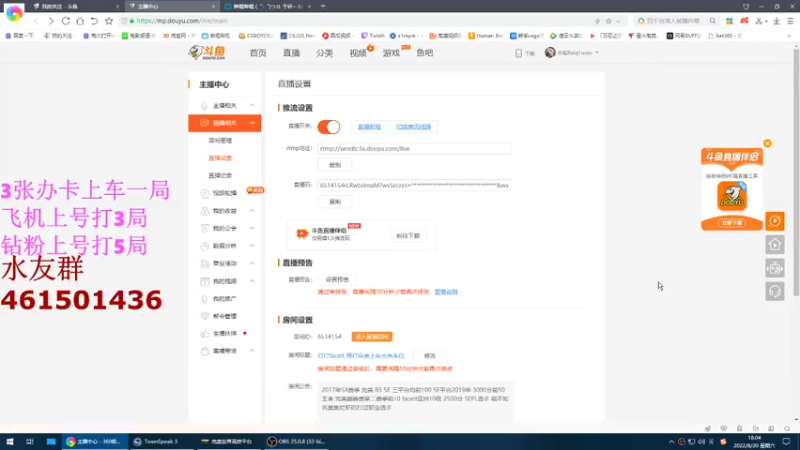This screenshot has width=800, height=450.
Task: Click the browser back arrow
Action: pos(36,21)
